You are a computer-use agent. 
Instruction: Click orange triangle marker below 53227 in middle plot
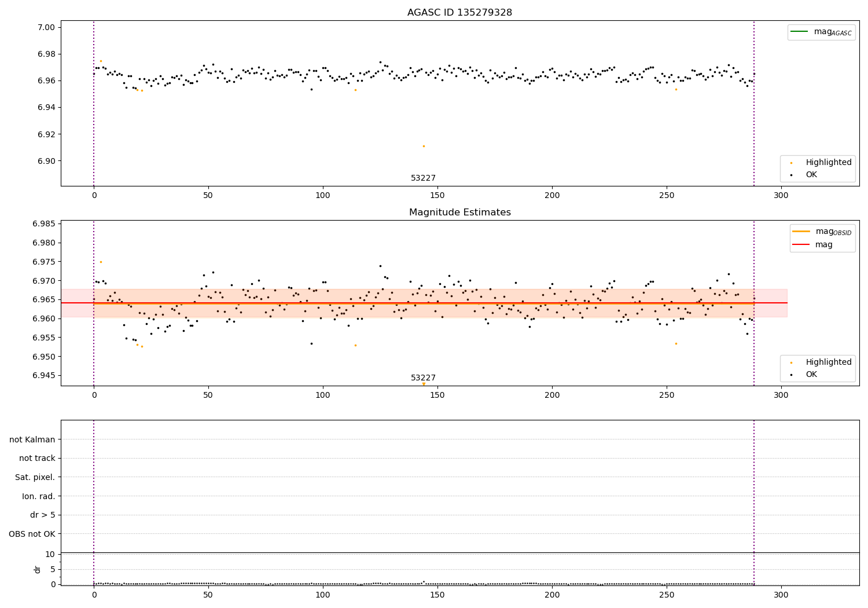(424, 384)
